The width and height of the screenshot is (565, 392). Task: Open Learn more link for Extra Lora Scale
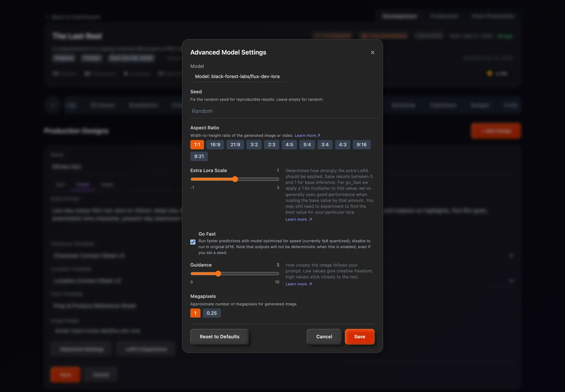[299, 220]
